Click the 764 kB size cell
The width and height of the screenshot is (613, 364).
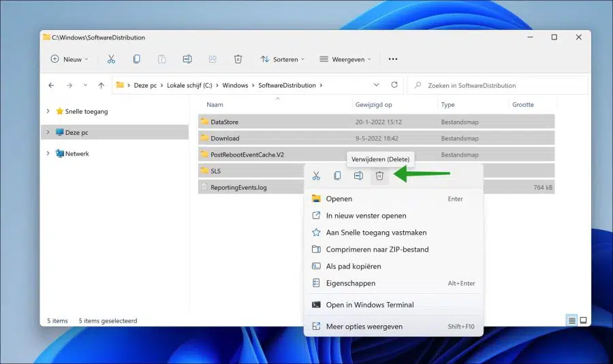point(543,188)
